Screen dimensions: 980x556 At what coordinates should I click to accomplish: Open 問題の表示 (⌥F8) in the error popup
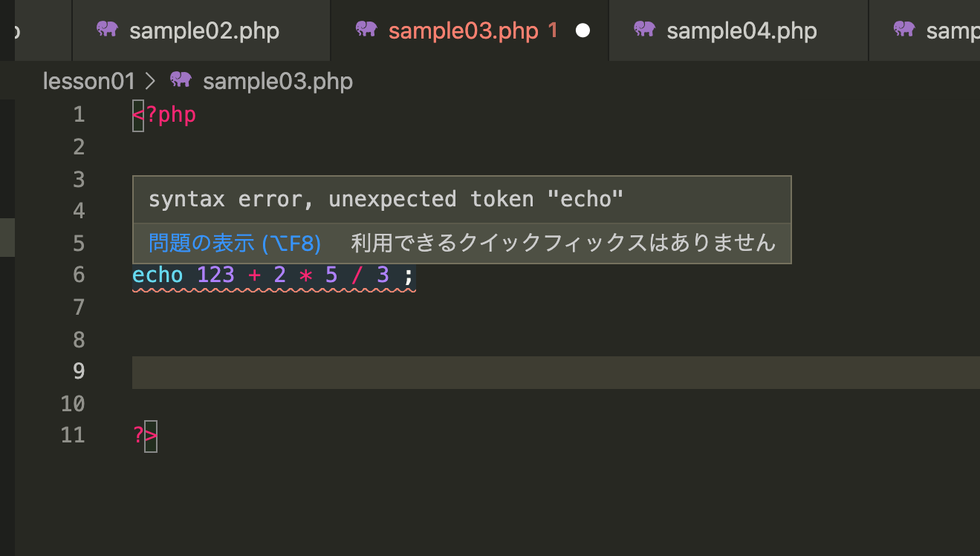pos(235,243)
